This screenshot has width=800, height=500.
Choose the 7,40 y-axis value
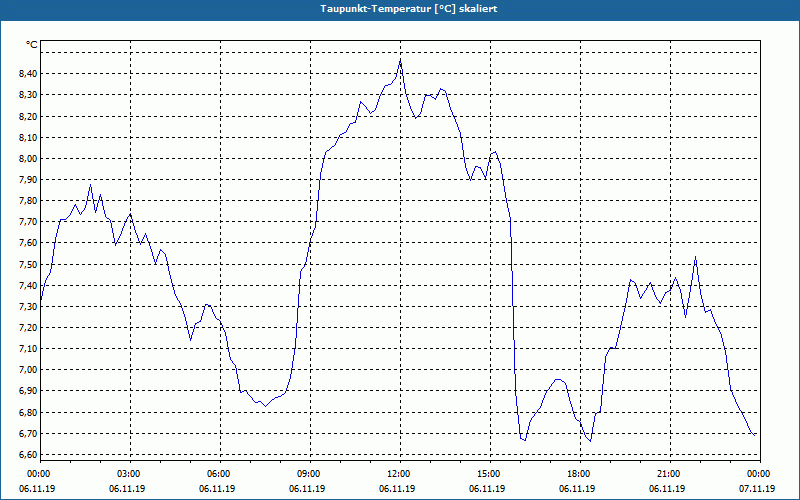pyautogui.click(x=28, y=285)
